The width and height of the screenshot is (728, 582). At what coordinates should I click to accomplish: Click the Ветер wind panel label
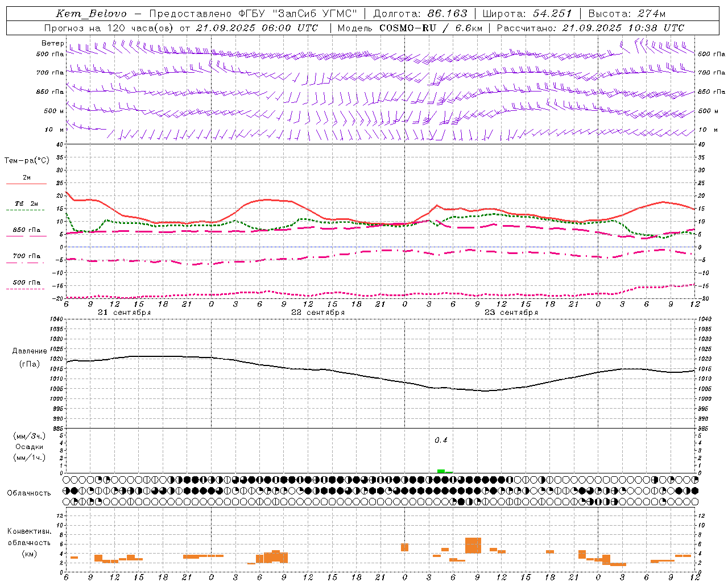52,43
